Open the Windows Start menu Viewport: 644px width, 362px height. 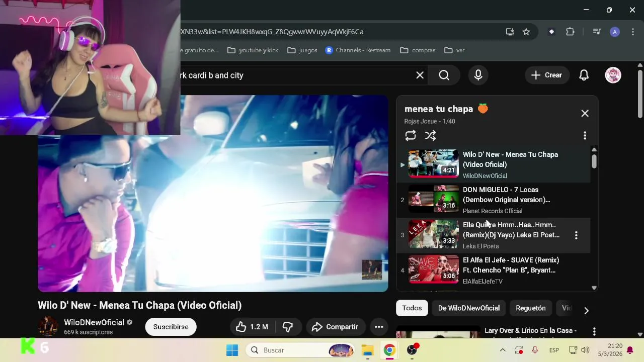tap(232, 350)
